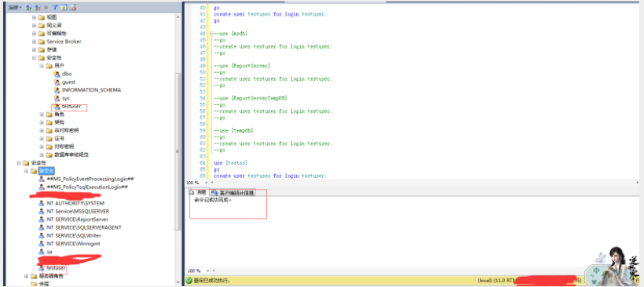Click the '查询已成功执行' status bar message
The width and height of the screenshot is (644, 287).
coord(212,281)
